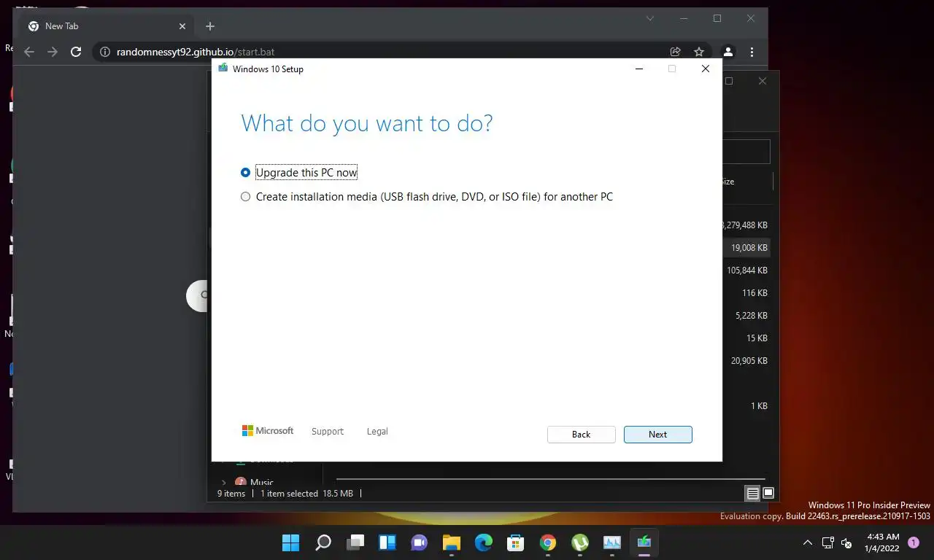The height and width of the screenshot is (560, 934).
Task: Go back in Chrome browser
Action: tap(29, 52)
